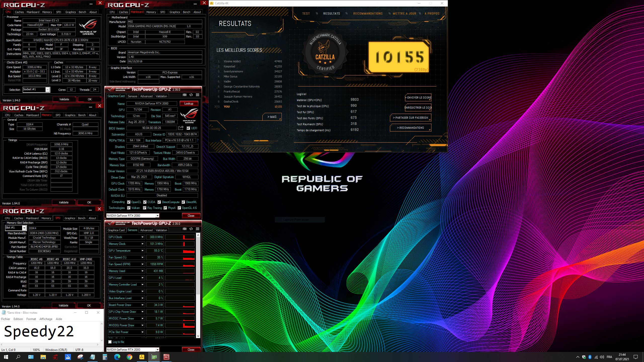Click the refresh icon in GPU-Z Sensors window
This screenshot has width=644, height=362.
pyautogui.click(x=191, y=229)
